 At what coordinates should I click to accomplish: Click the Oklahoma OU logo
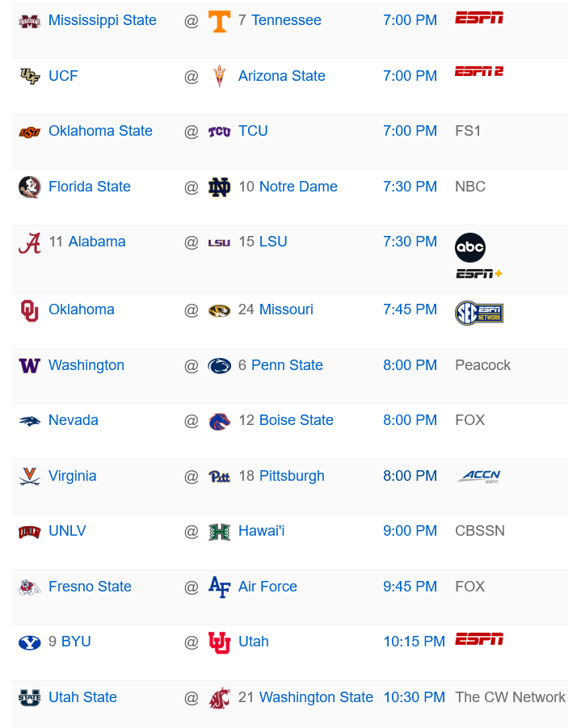(x=30, y=310)
